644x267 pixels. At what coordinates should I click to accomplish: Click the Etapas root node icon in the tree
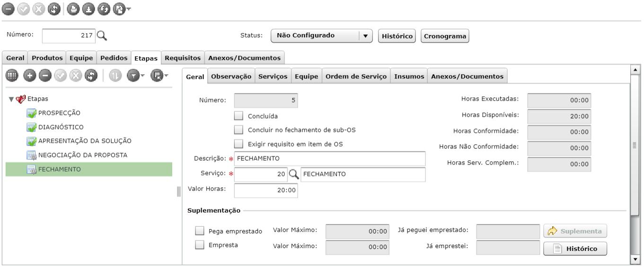(x=21, y=99)
